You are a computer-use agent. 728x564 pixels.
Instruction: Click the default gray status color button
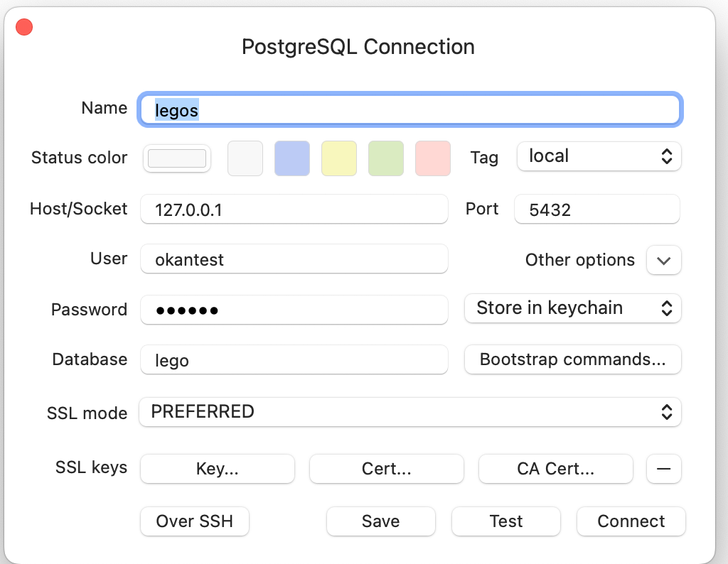click(176, 158)
